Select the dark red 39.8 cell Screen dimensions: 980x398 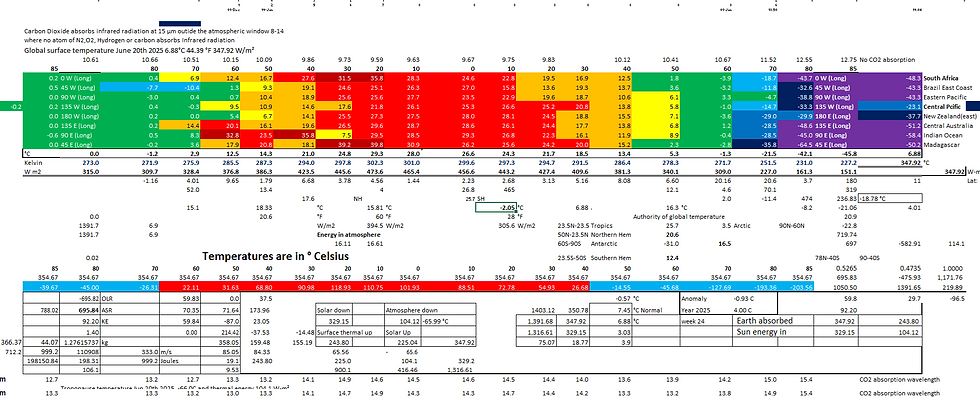click(368, 145)
